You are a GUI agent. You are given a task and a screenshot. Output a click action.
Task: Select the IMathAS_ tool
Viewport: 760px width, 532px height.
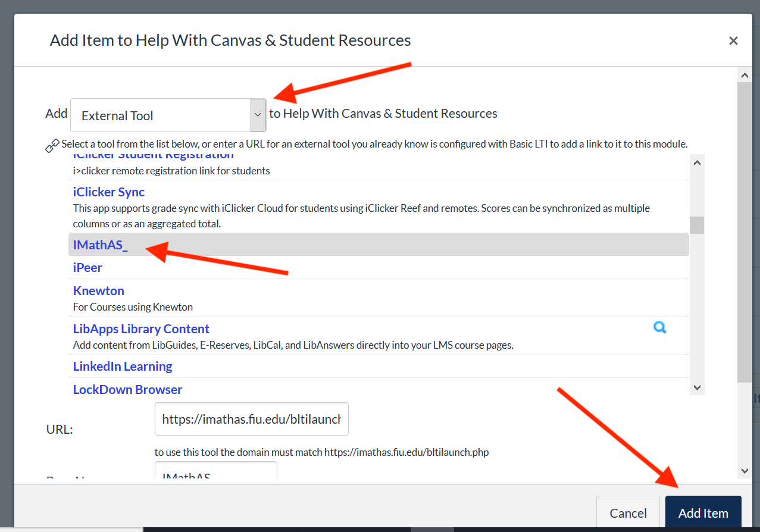(x=100, y=245)
